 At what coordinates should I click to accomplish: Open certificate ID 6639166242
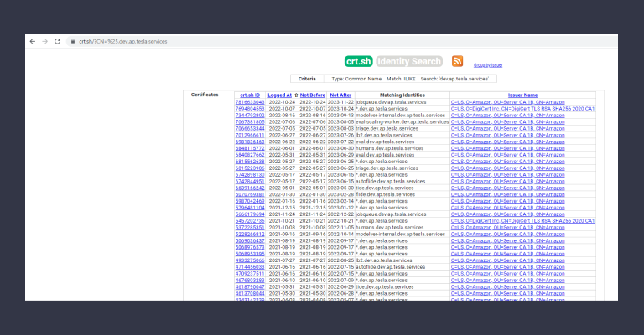(250, 188)
